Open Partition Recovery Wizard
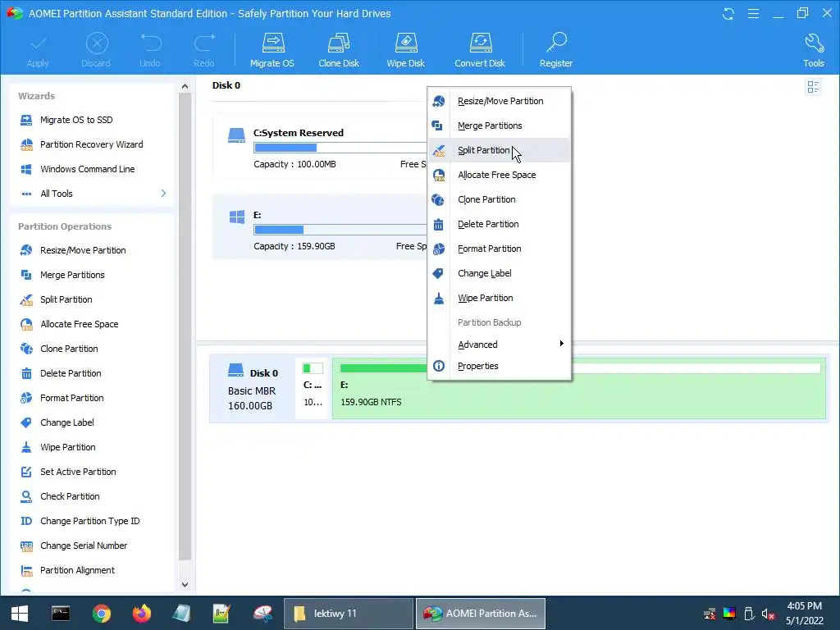840x630 pixels. pyautogui.click(x=92, y=144)
